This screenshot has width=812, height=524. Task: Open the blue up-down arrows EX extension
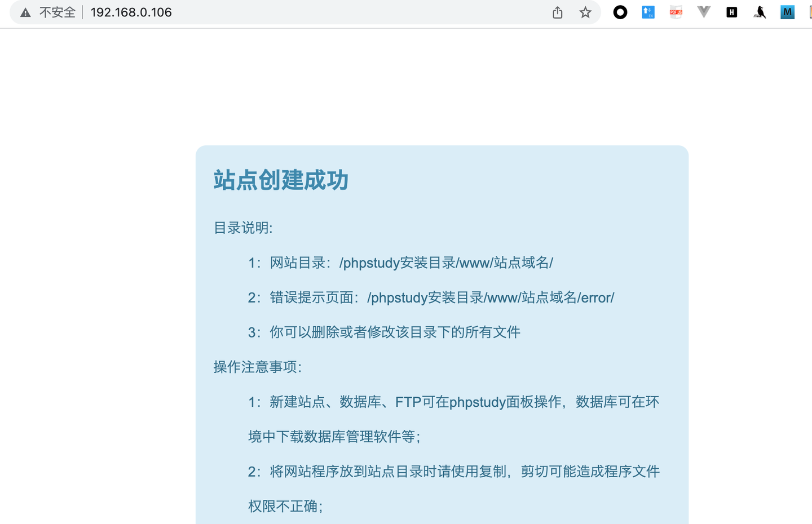(647, 12)
